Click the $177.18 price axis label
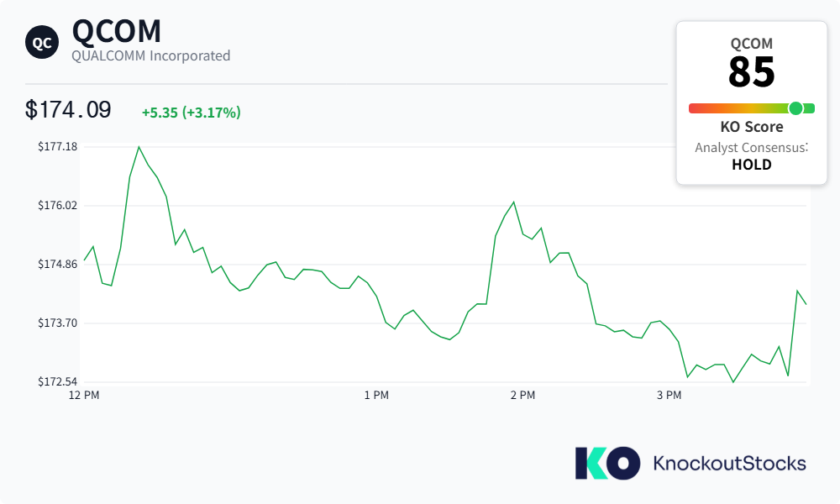 tap(57, 147)
